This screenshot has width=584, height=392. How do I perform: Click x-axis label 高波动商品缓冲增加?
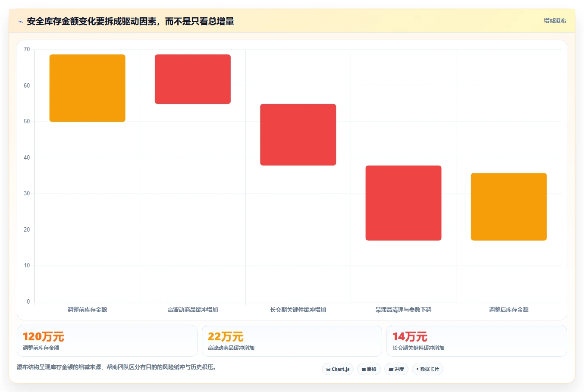[193, 310]
